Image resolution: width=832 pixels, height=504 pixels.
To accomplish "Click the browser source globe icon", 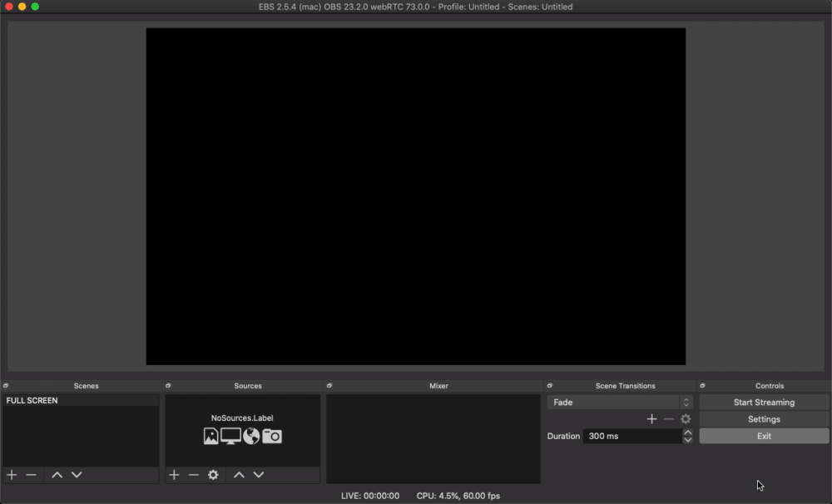I will [x=251, y=436].
